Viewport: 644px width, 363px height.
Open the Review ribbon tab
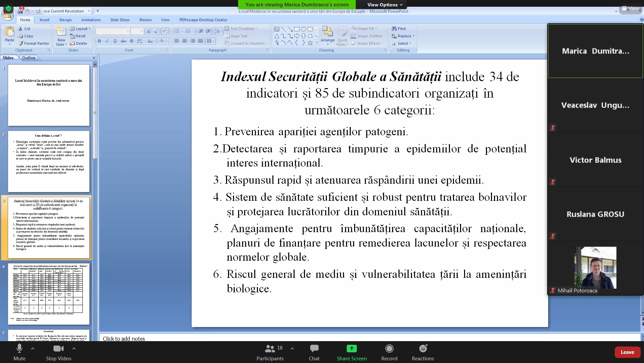click(145, 20)
